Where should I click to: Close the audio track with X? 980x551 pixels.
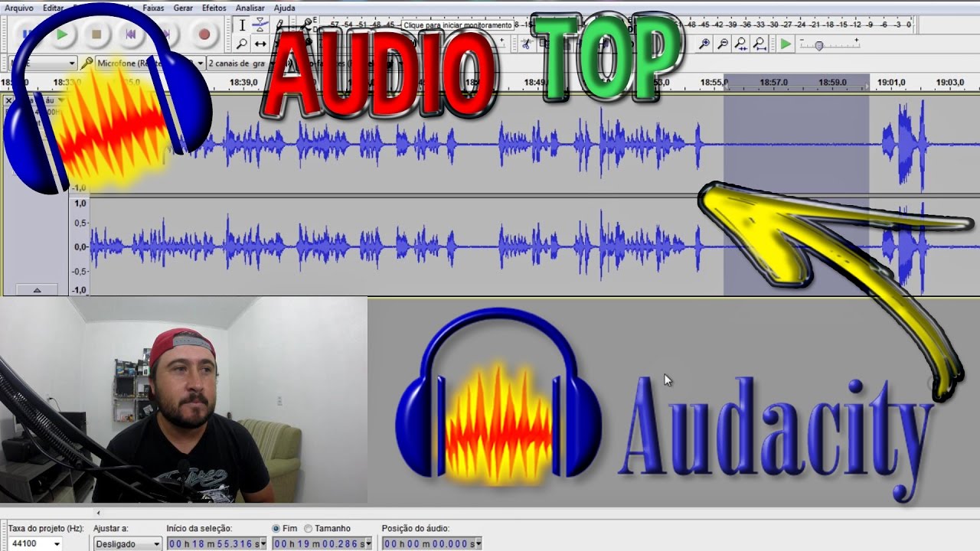[8, 100]
